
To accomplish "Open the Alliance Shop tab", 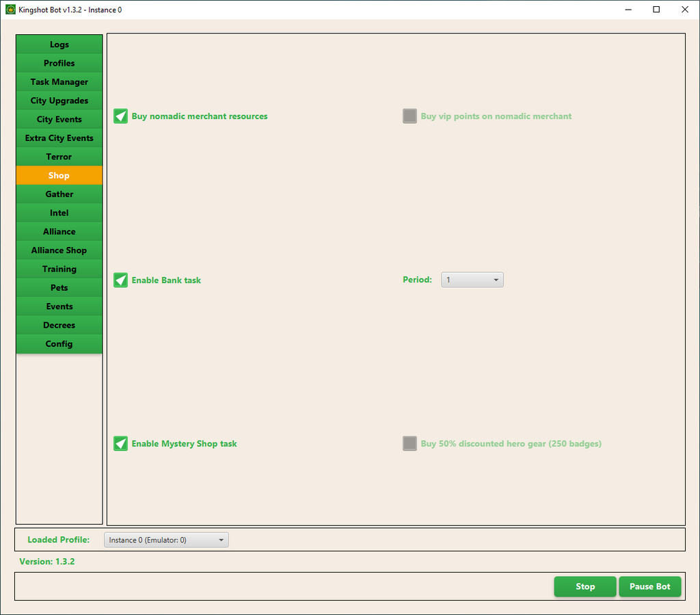I will (59, 250).
